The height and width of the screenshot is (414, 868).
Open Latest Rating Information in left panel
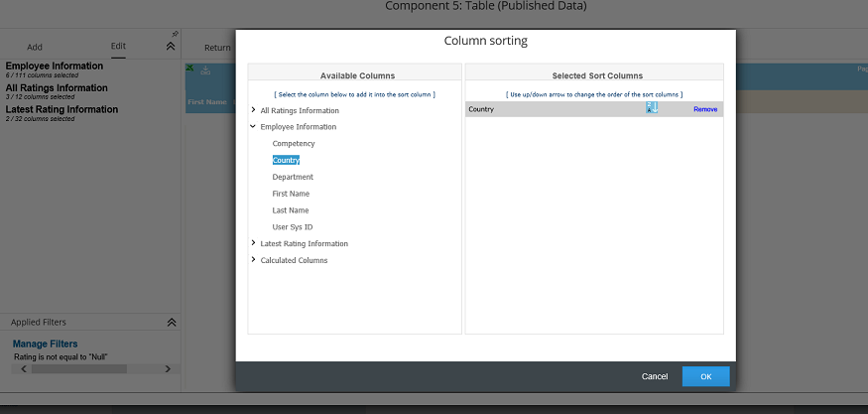pos(62,109)
